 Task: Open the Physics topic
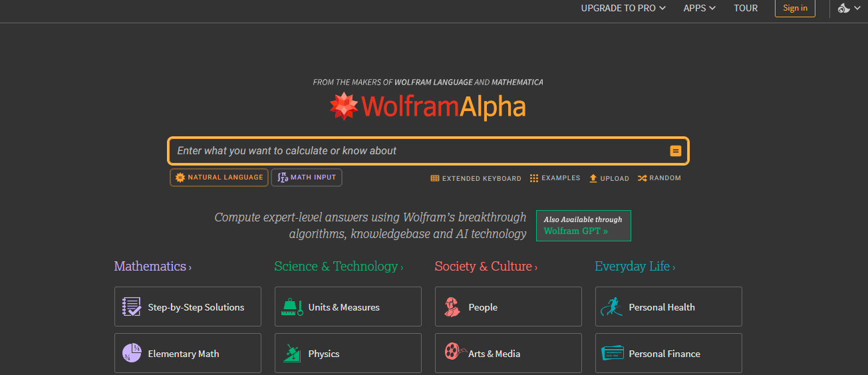pyautogui.click(x=348, y=353)
